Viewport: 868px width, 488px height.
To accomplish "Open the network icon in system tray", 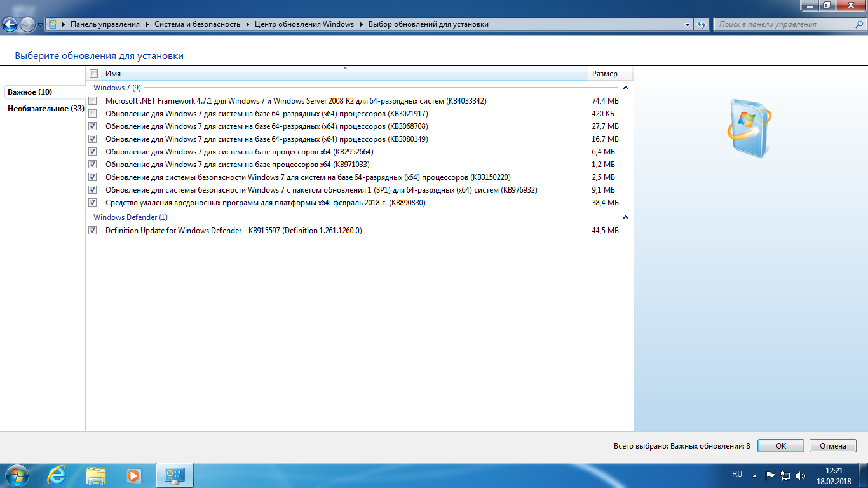I will [x=785, y=475].
